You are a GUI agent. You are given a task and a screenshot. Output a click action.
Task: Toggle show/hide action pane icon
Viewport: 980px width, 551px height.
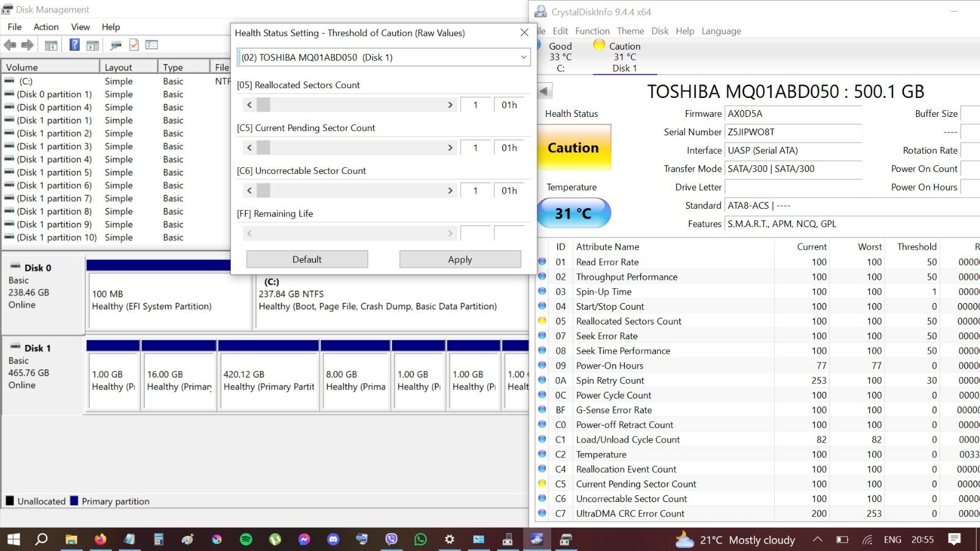pos(92,45)
